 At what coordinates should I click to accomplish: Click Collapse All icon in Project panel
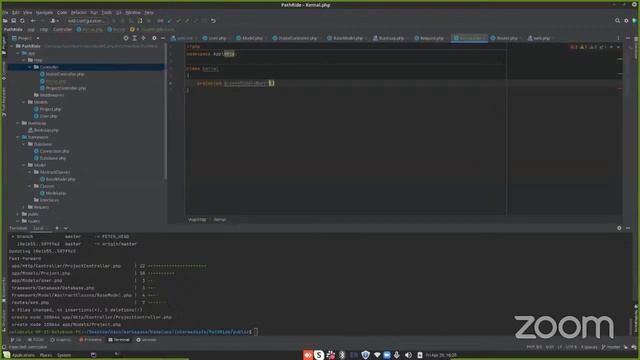[x=144, y=38]
